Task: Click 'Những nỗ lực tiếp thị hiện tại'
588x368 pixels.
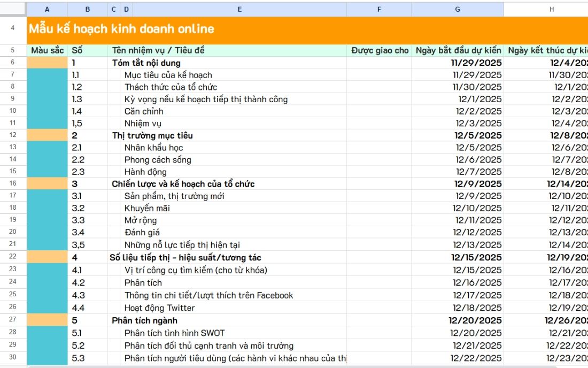Action: point(182,244)
